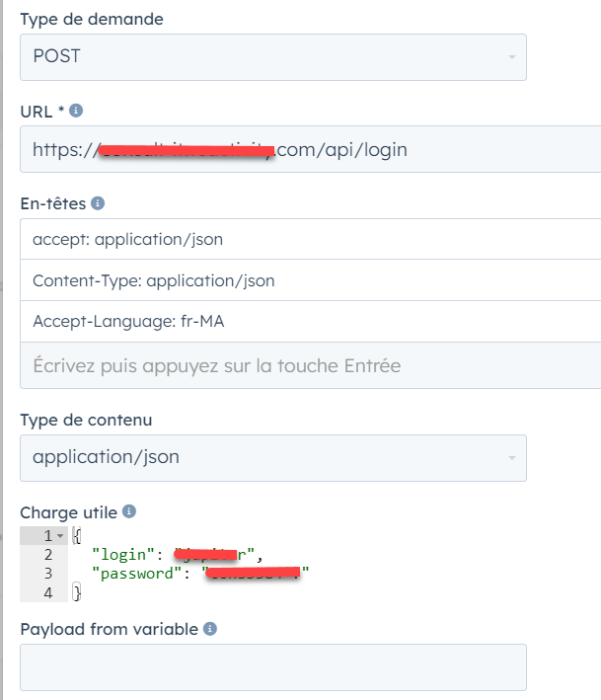Focus the Payload from variable field
The width and height of the screenshot is (601, 700).
point(272,667)
